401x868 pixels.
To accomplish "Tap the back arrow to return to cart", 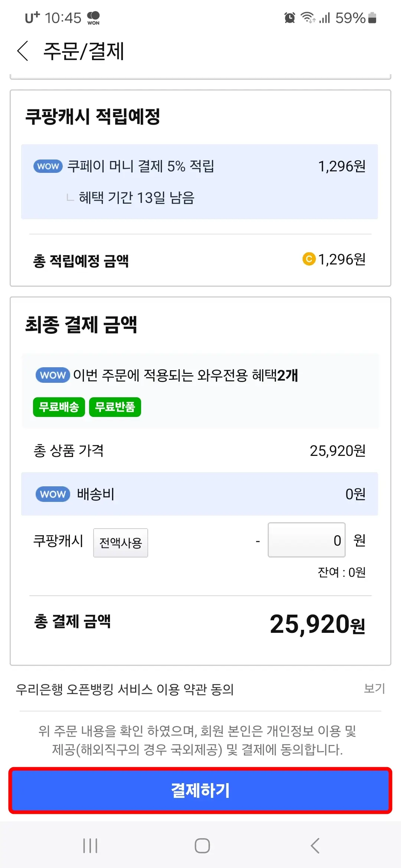I will click(23, 51).
